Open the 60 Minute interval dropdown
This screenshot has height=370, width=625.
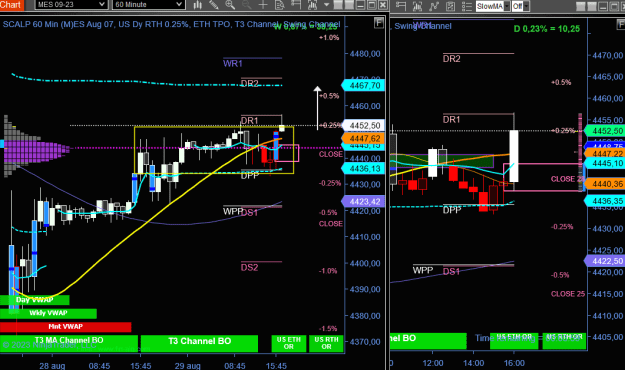(x=148, y=4)
